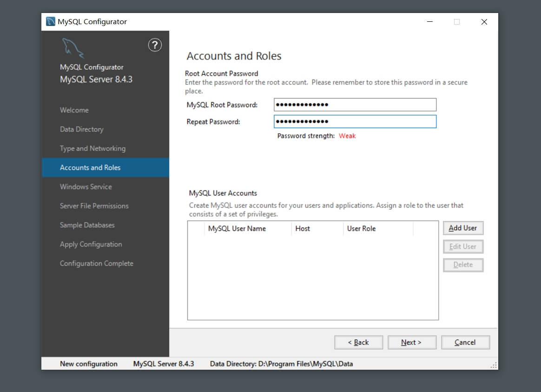Image resolution: width=541 pixels, height=392 pixels.
Task: Minimize the MySQL Configurator window
Action: click(430, 22)
